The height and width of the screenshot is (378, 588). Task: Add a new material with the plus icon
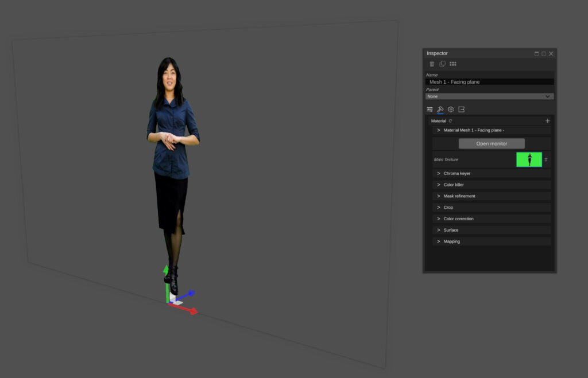coord(548,120)
